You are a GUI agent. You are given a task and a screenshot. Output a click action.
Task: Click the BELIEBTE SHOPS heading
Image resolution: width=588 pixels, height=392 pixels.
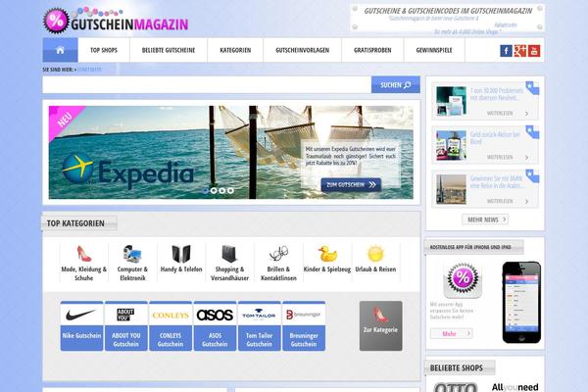click(x=456, y=368)
